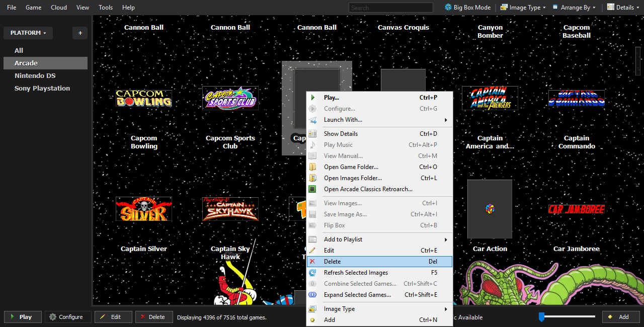Click the pencil icon beside Edit in context menu

click(312, 251)
